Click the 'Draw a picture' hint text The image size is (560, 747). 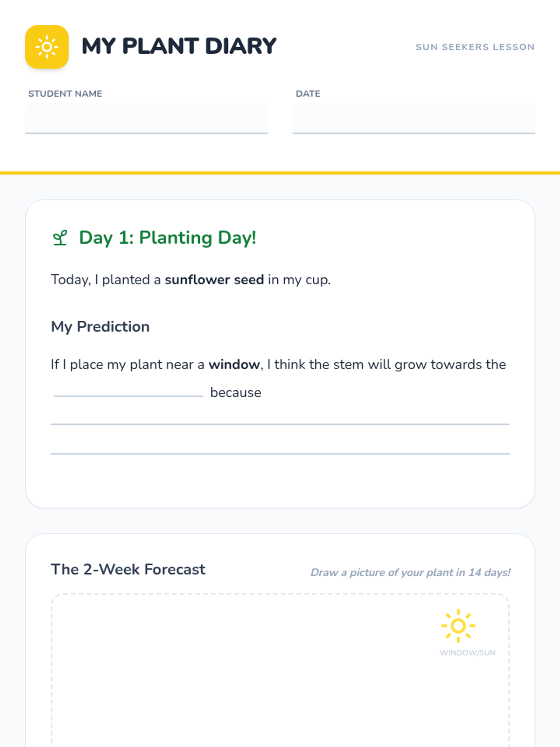click(x=410, y=572)
